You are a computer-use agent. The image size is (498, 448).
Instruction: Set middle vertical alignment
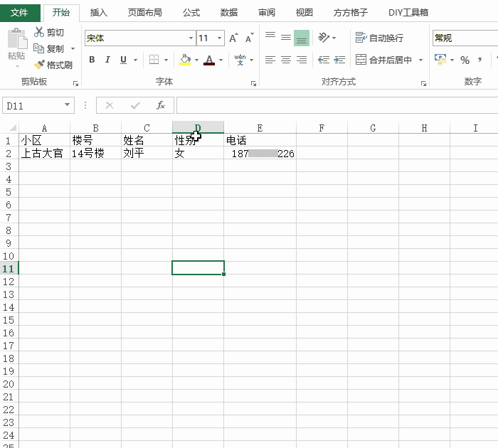pyautogui.click(x=286, y=38)
